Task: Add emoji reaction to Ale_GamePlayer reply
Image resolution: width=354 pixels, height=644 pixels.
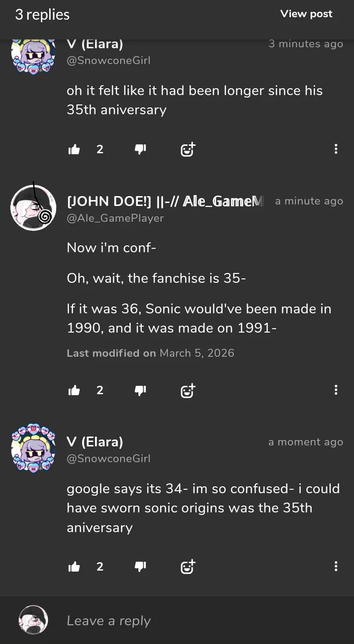Action: 188,390
